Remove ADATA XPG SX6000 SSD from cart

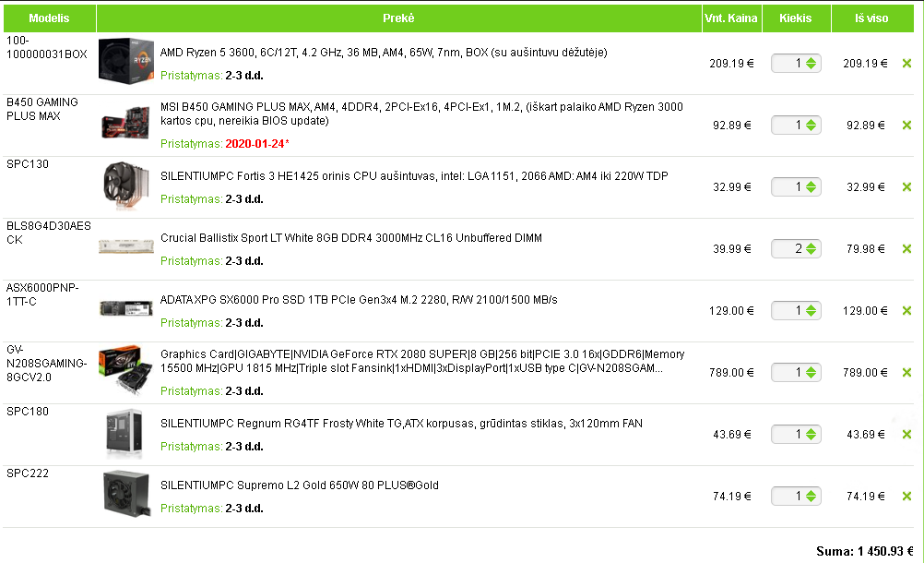point(906,311)
